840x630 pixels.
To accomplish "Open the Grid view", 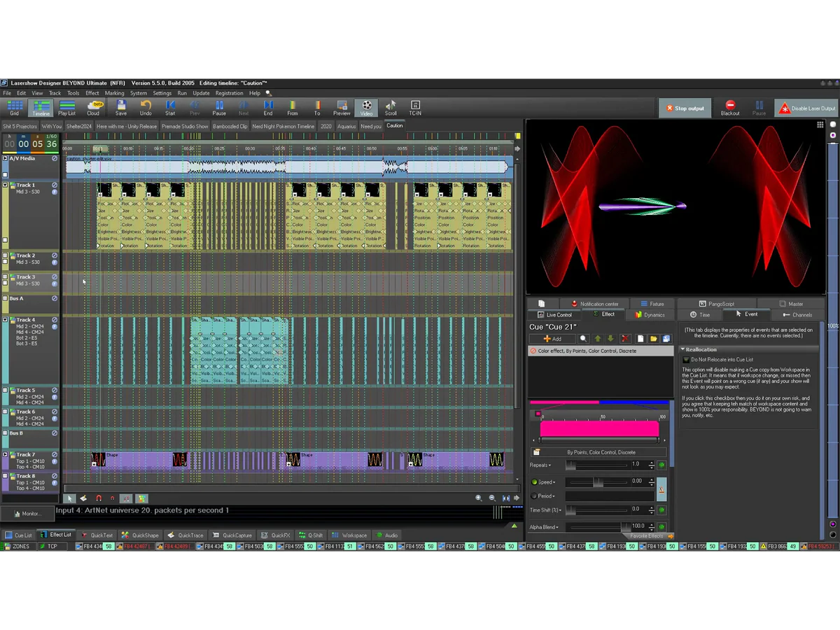I will [x=14, y=108].
